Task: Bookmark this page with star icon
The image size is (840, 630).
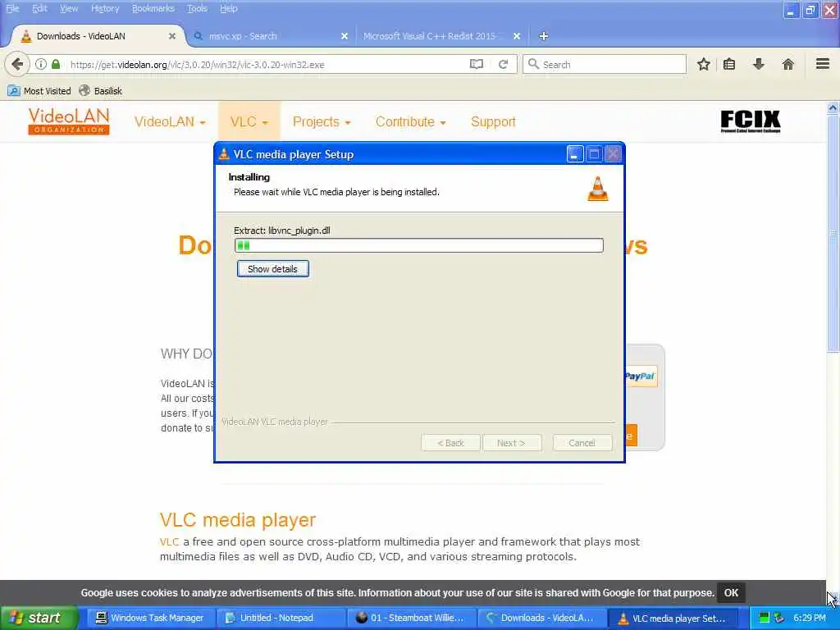Action: 703,64
